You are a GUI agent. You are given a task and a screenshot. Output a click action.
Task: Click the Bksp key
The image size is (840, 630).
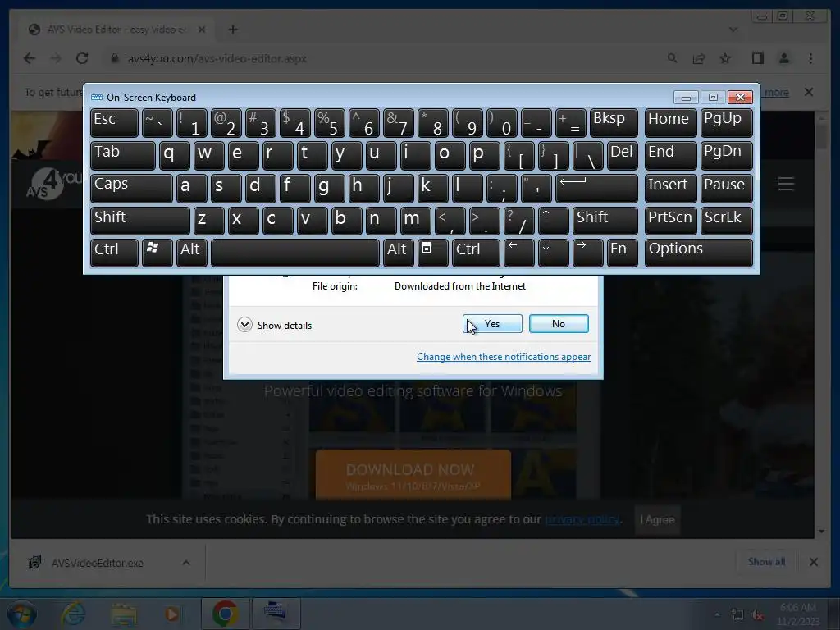tap(614, 123)
